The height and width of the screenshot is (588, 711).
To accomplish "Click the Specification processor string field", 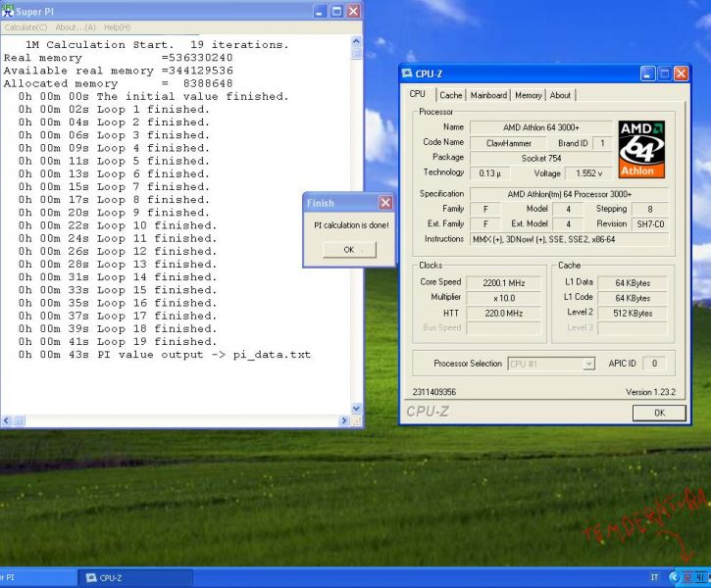I will (569, 194).
